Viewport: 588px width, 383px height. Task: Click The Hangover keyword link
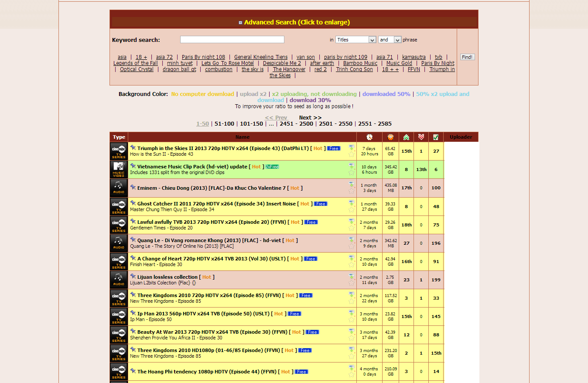289,69
